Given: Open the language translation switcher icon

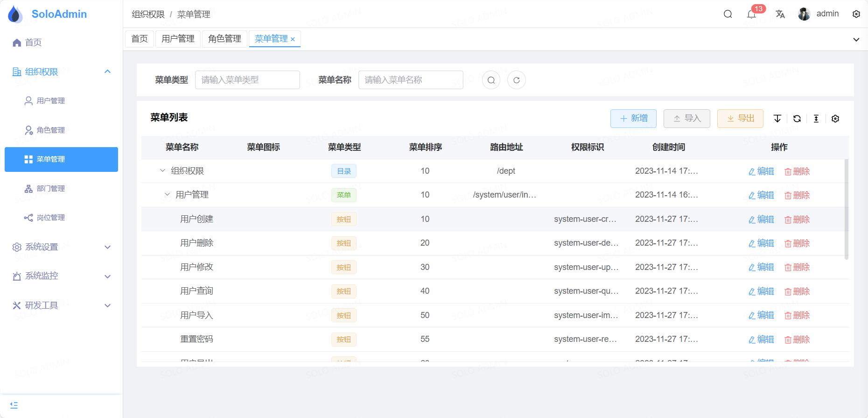Looking at the screenshot, I should [x=780, y=14].
